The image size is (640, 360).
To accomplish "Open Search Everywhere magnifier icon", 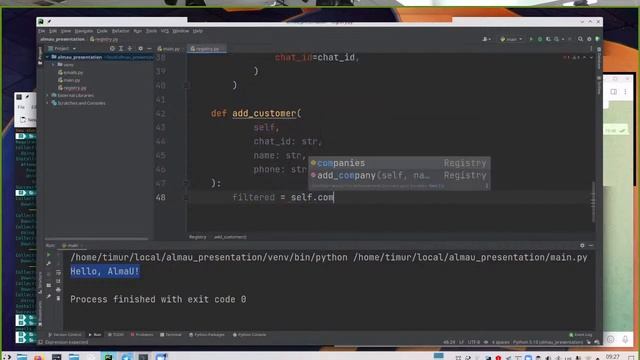I will point(580,39).
